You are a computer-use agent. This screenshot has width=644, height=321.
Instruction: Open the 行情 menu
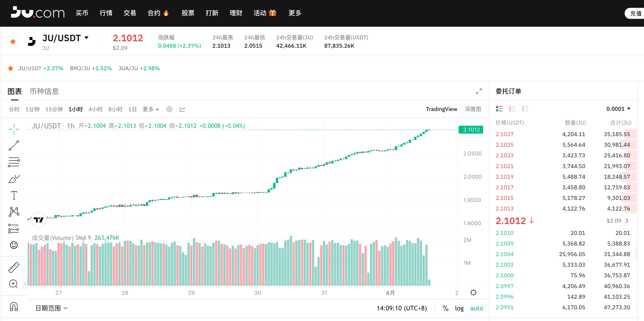(106, 13)
